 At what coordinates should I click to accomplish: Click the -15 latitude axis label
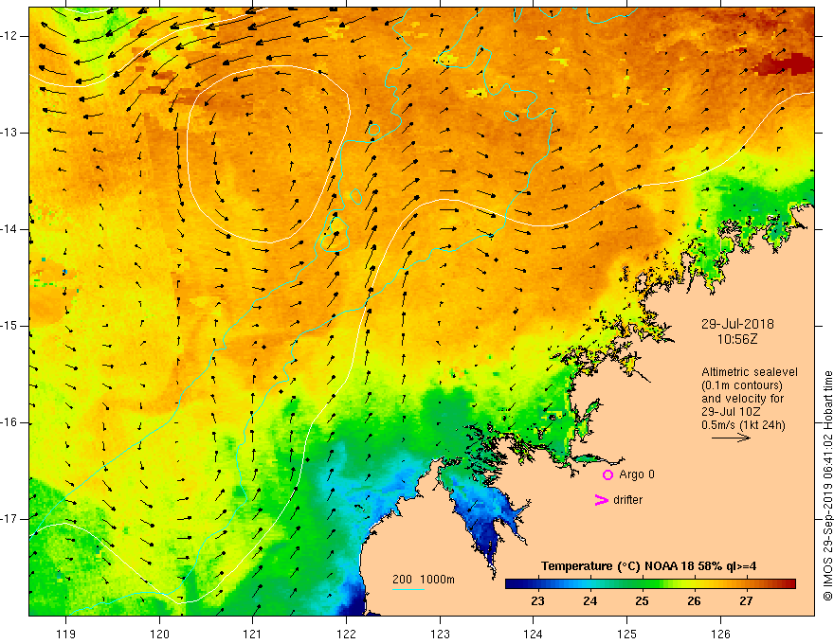[10, 326]
